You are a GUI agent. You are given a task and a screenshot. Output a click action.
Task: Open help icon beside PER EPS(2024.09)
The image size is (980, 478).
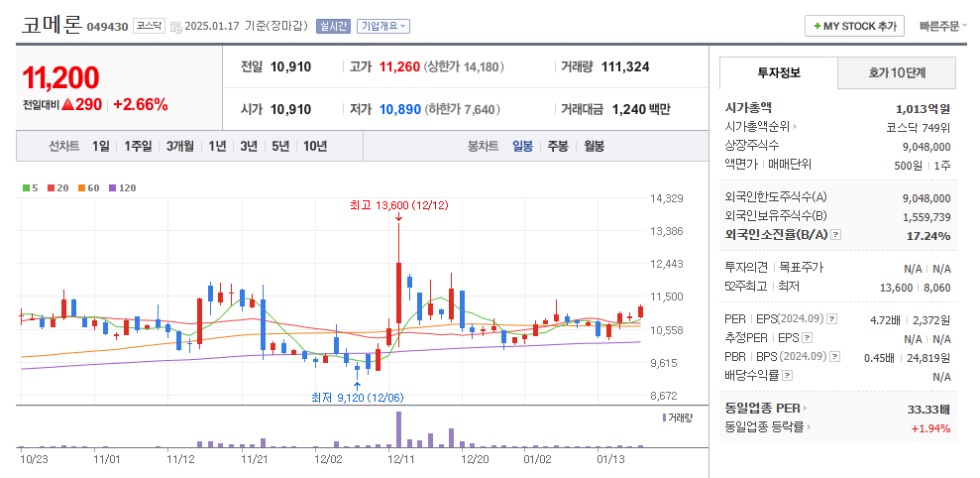(831, 319)
